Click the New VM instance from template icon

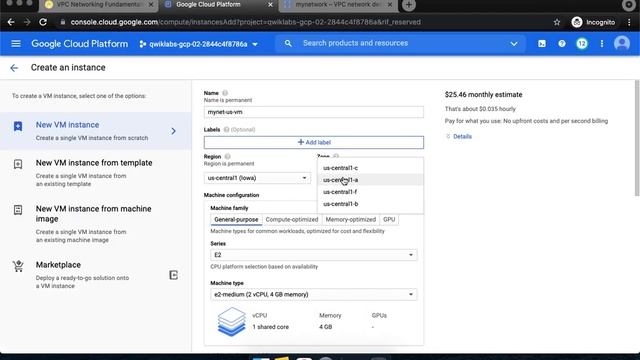[18, 164]
